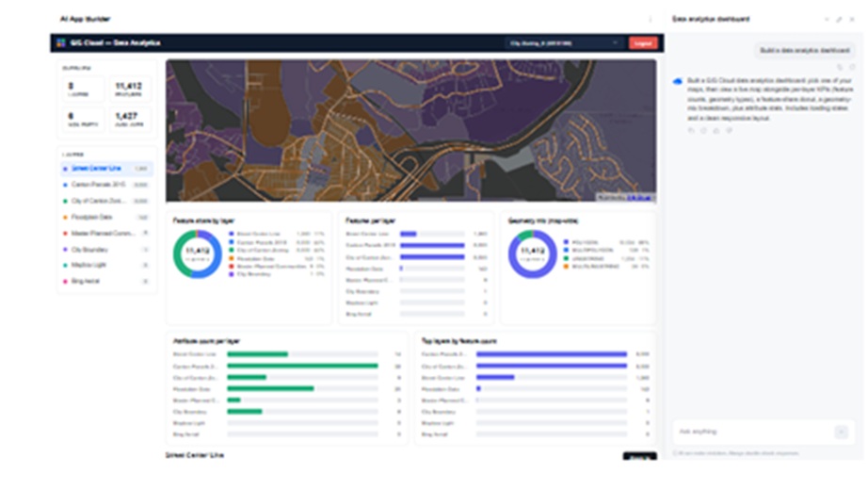Image resolution: width=868 pixels, height=490 pixels.
Task: Click the donut chart in Feature share by layer
Action: click(x=197, y=254)
